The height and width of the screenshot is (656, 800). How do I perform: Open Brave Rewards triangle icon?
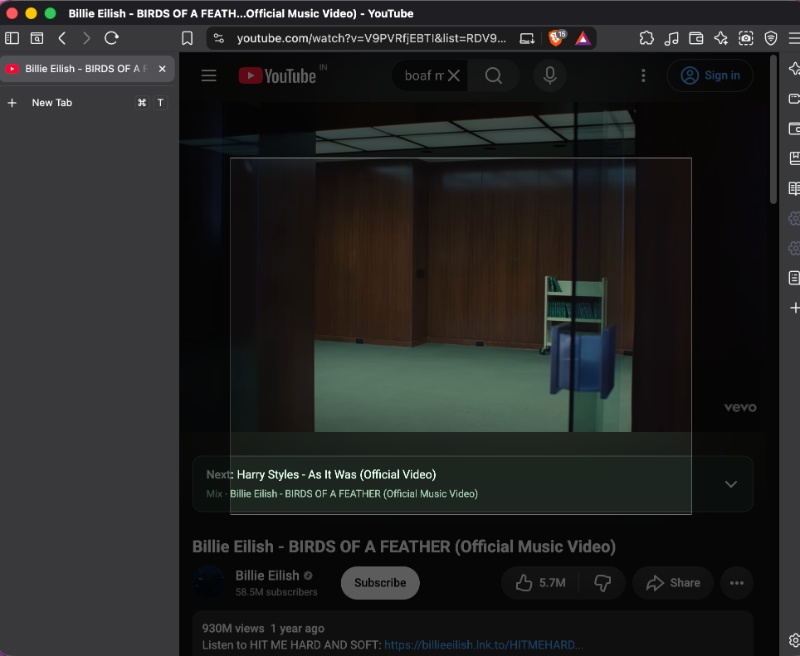(x=583, y=38)
